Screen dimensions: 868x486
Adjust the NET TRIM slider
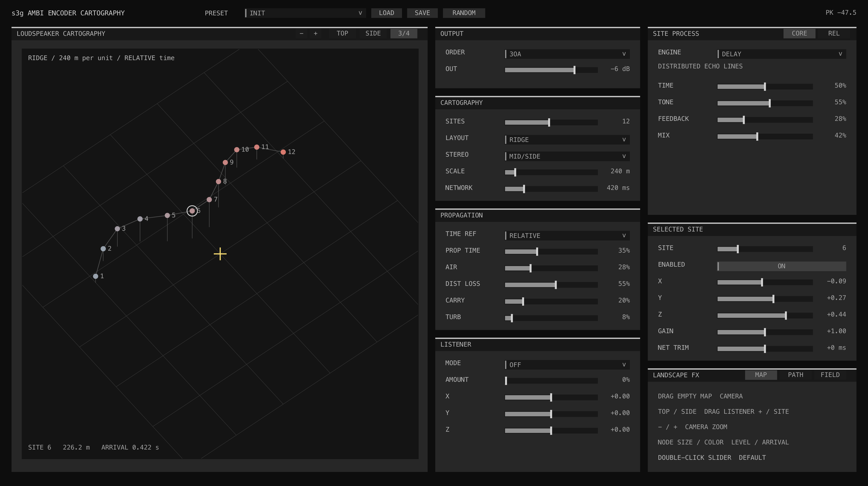[765, 349]
